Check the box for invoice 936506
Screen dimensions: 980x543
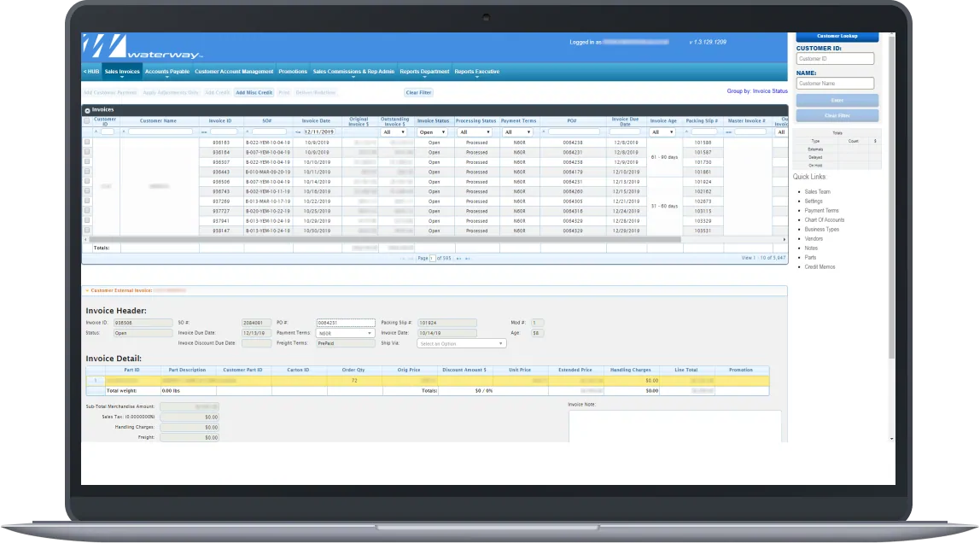coord(87,181)
